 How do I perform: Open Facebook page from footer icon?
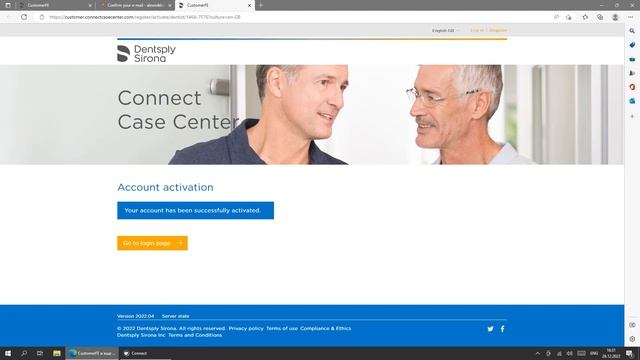502,329
